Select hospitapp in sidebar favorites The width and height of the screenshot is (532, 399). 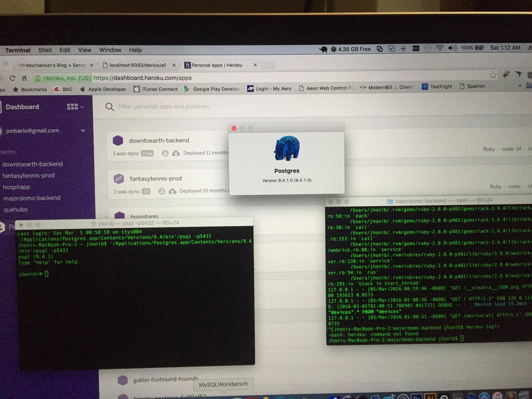[x=16, y=187]
